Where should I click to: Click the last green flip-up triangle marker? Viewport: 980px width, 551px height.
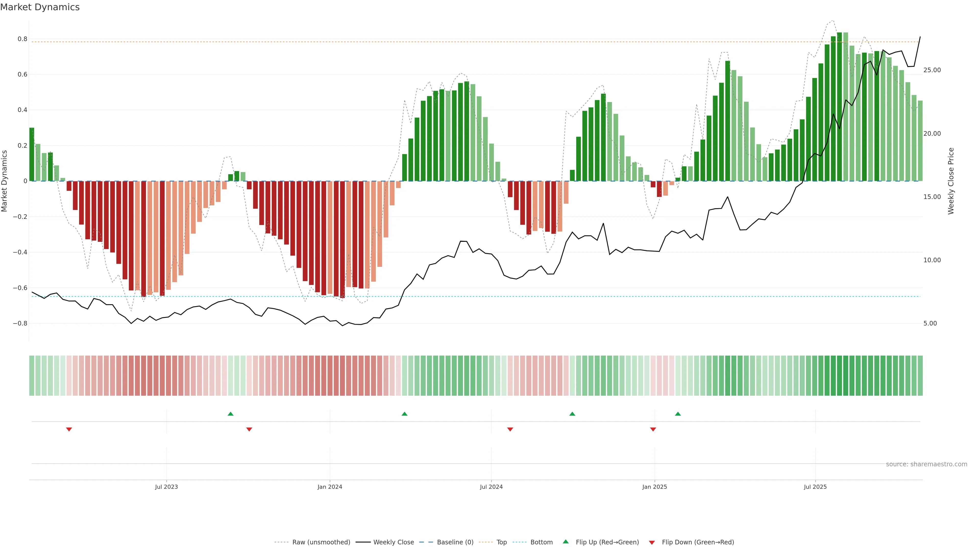(678, 414)
